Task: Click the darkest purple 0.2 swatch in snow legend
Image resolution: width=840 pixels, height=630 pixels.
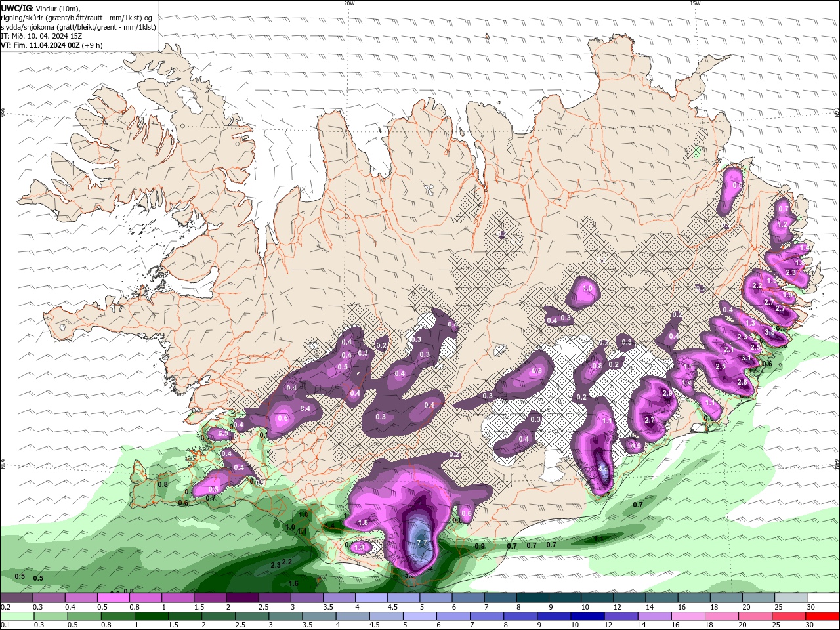Action: 16,598
